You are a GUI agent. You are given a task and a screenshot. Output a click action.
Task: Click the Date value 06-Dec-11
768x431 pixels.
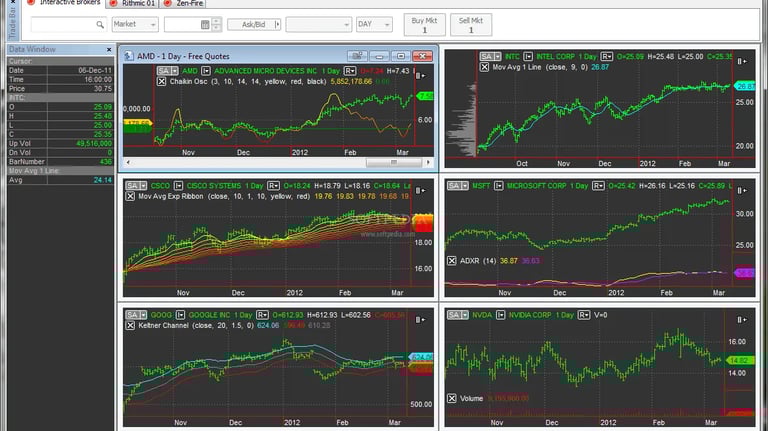pos(95,70)
